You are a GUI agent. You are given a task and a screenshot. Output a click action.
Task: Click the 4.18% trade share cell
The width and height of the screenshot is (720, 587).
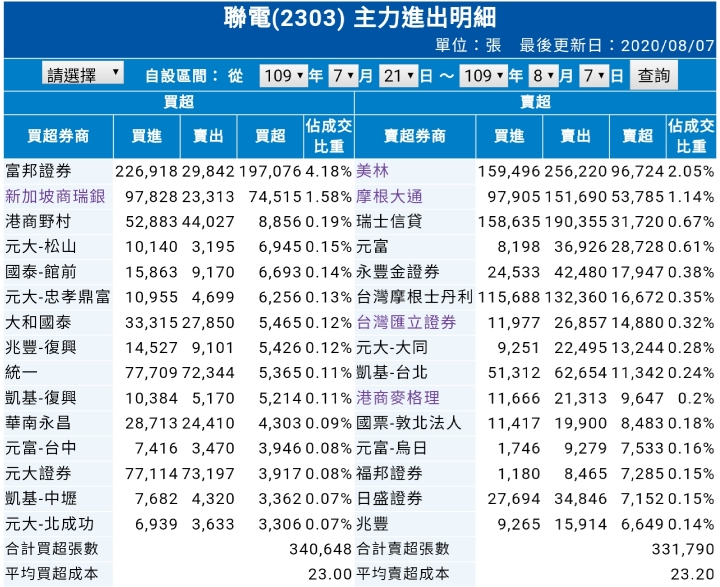pyautogui.click(x=328, y=171)
